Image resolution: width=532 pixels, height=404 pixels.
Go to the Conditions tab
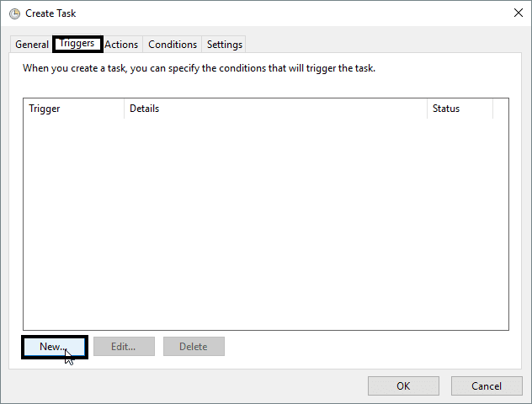click(173, 45)
